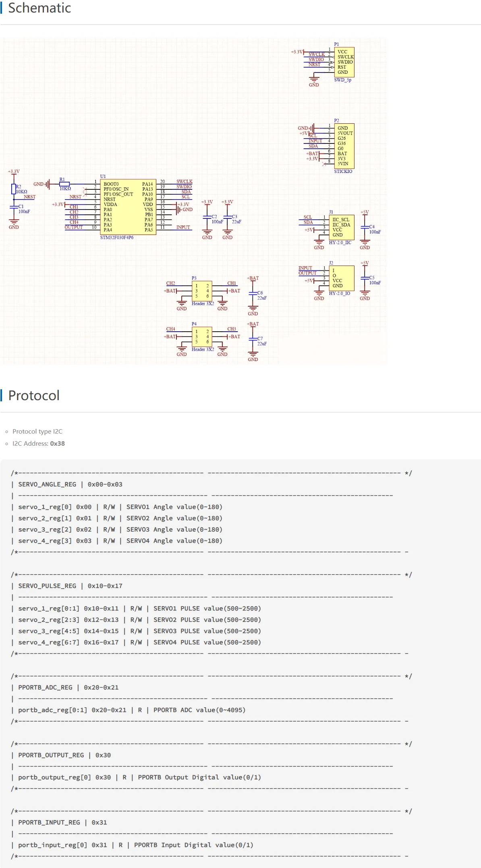The width and height of the screenshot is (481, 868).
Task: Click the STICKIO connector P2 symbol
Action: click(x=344, y=146)
